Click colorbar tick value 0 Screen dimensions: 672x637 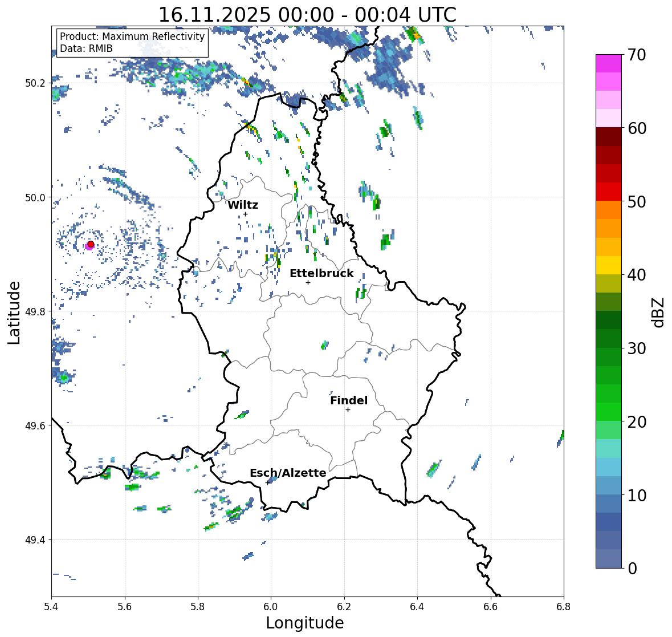pyautogui.click(x=632, y=569)
